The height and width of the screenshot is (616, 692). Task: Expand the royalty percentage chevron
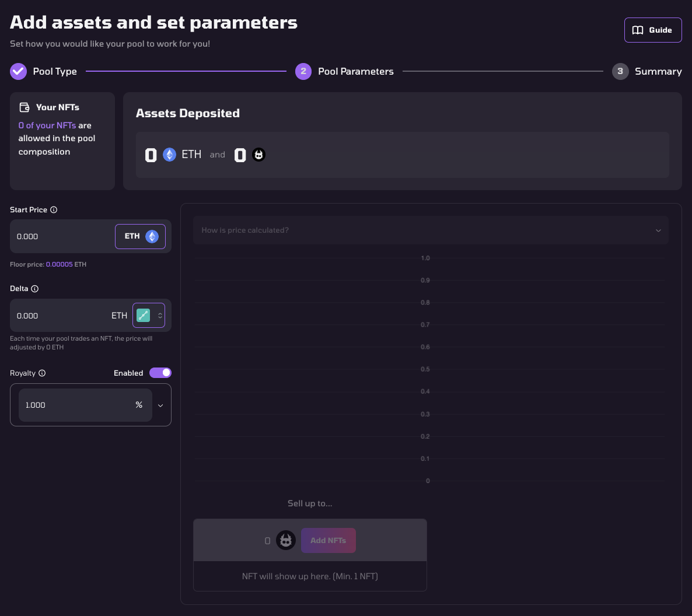click(x=160, y=405)
